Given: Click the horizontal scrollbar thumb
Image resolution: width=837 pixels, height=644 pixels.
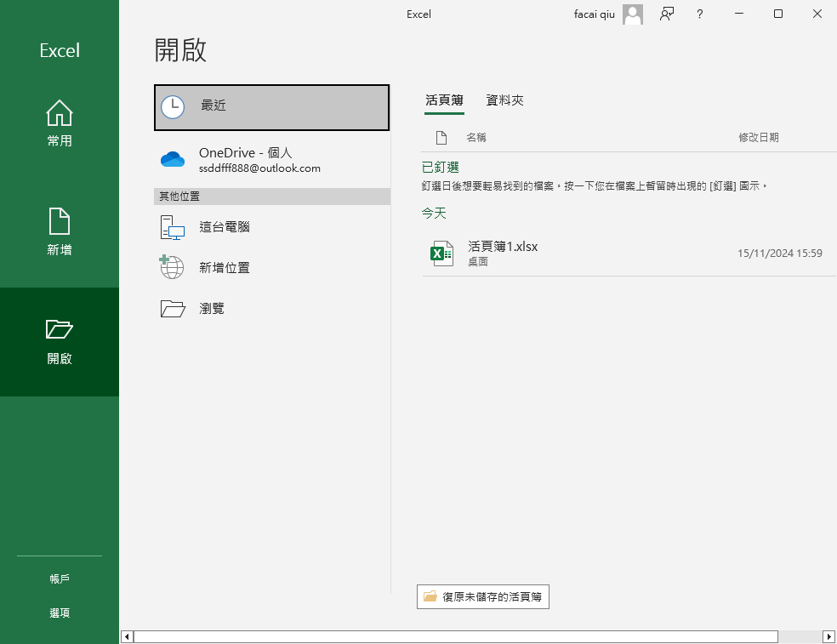Looking at the screenshot, I should (455, 636).
